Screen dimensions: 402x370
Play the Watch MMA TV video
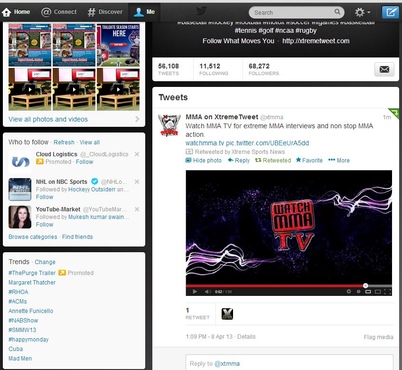point(195,292)
